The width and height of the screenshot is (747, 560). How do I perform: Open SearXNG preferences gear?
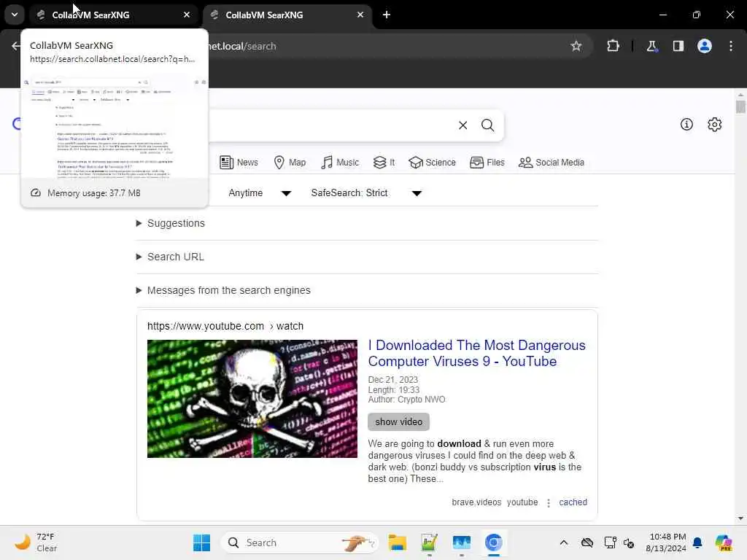(714, 124)
